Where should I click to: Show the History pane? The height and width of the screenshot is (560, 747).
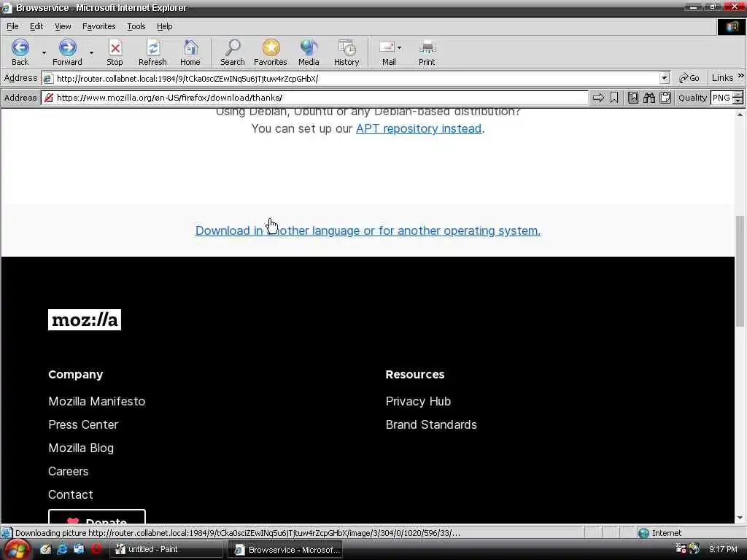(347, 52)
